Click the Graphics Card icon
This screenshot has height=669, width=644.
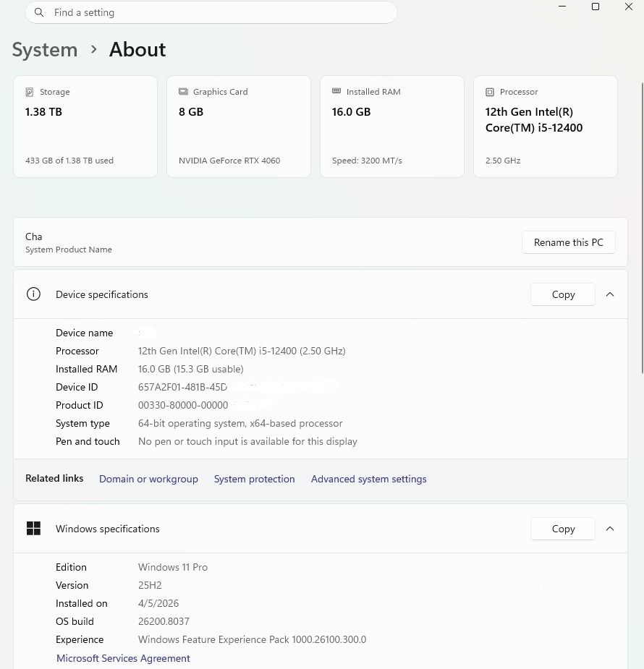pyautogui.click(x=183, y=91)
